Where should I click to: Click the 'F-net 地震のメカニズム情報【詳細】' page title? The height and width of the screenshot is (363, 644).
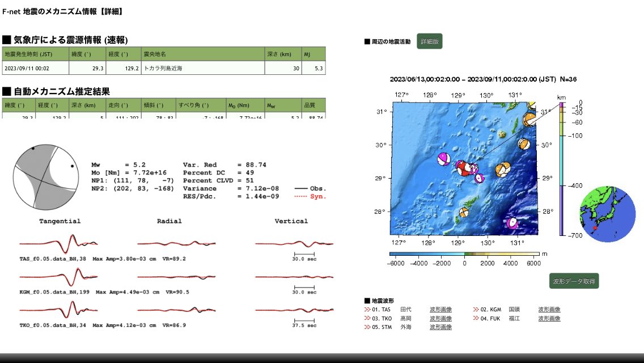[63, 11]
